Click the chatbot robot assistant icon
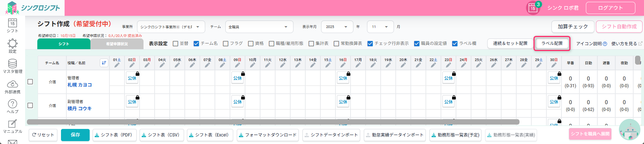 click(x=629, y=130)
